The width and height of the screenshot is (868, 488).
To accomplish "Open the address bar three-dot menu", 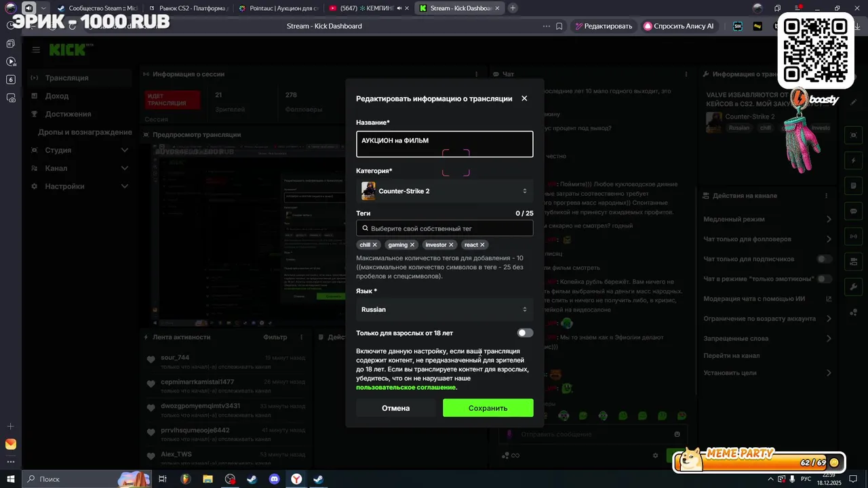I will point(547,26).
